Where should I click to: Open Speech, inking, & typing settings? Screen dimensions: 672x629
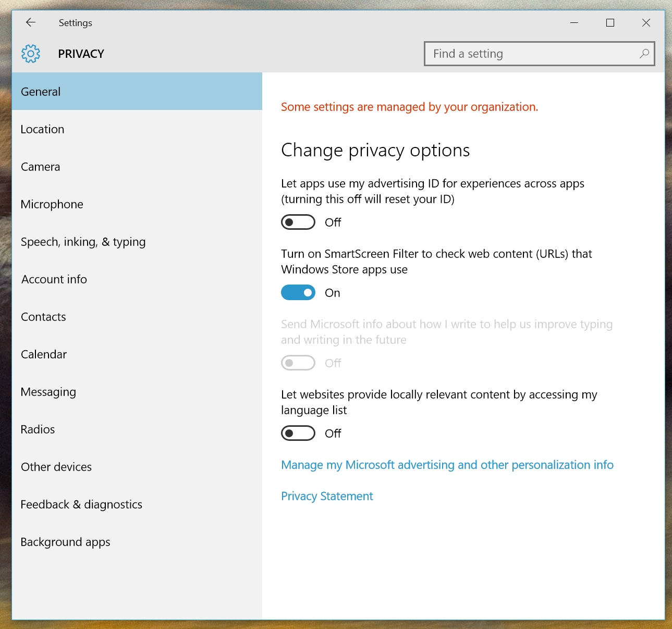tap(137, 242)
